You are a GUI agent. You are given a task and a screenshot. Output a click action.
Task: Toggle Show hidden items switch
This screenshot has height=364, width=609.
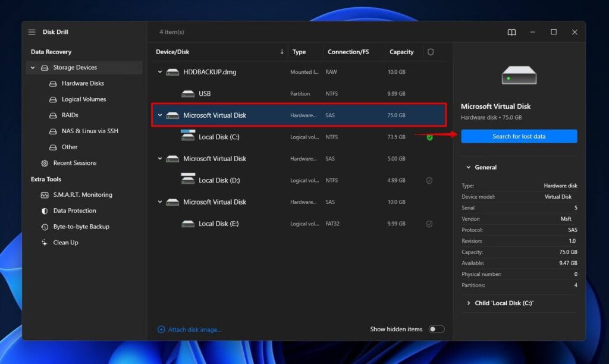(x=437, y=330)
